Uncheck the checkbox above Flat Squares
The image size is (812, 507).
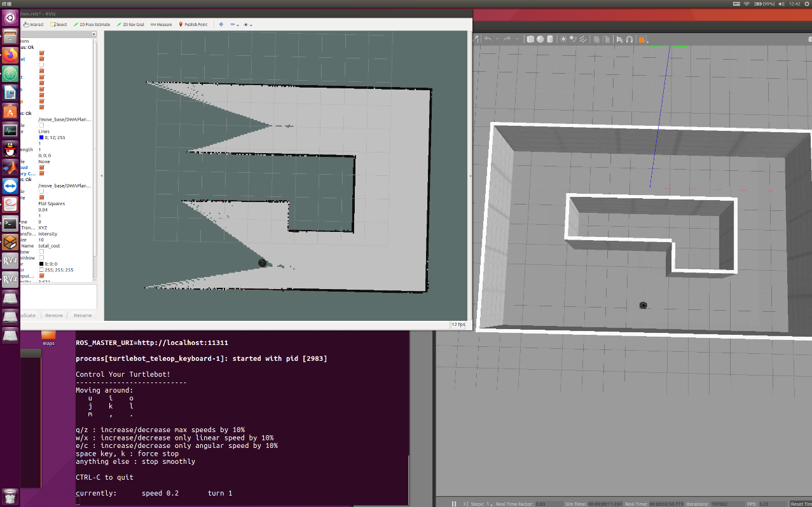point(42,198)
